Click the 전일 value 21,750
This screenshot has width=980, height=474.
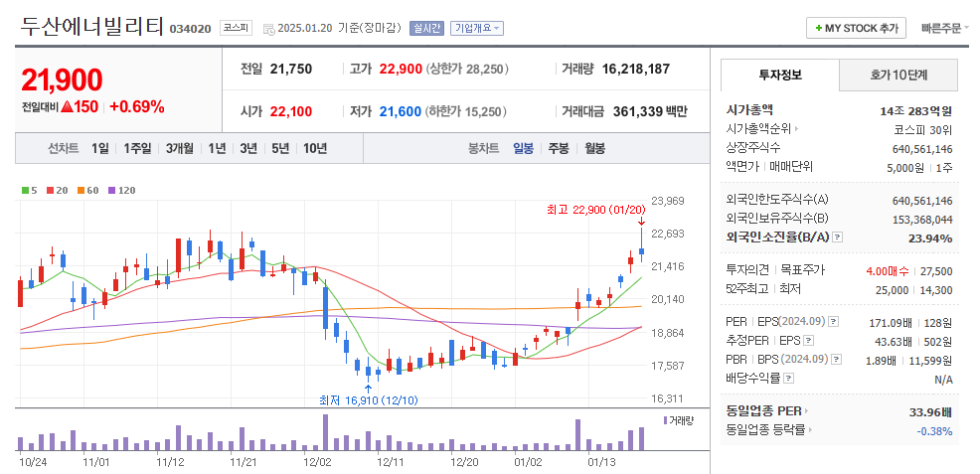click(291, 69)
